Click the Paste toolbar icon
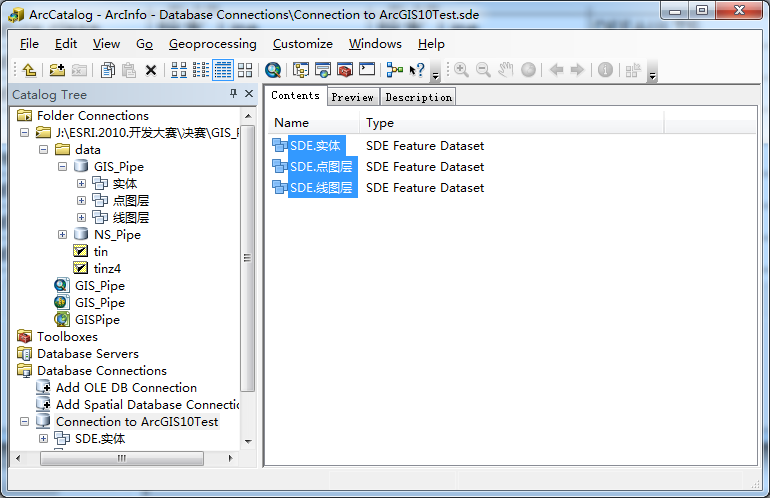Viewport: 770px width, 498px height. (x=129, y=70)
